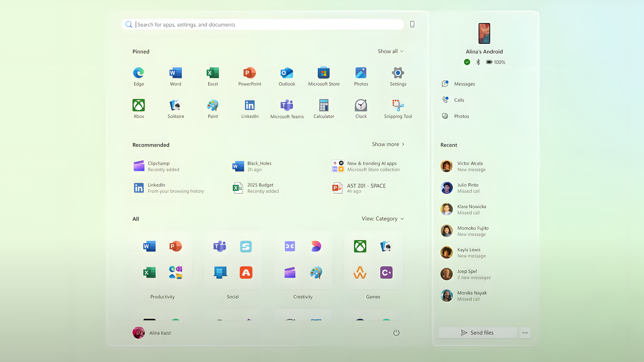Toggle the phone panel icon beside search
The width and height of the screenshot is (644, 362).
pos(412,24)
